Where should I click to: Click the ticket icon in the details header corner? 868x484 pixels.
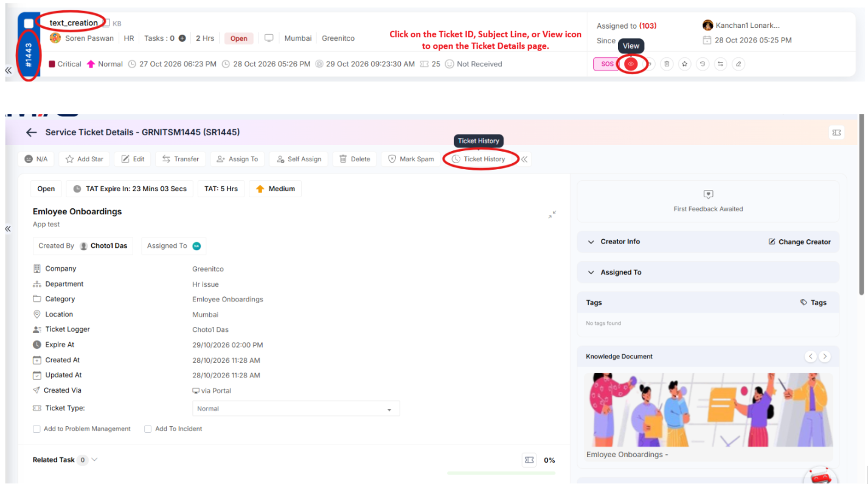coord(836,132)
